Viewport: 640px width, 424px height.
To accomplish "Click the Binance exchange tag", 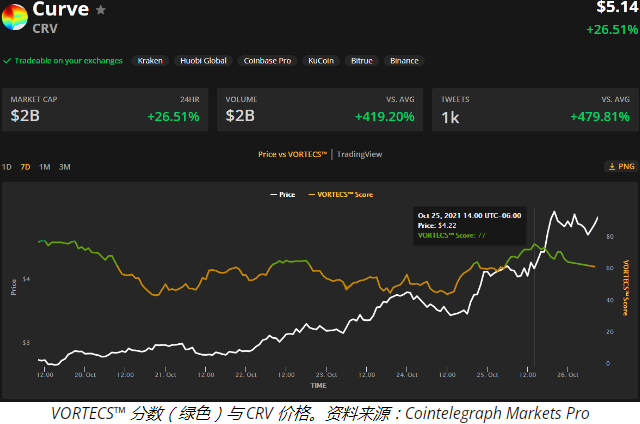I will point(404,61).
